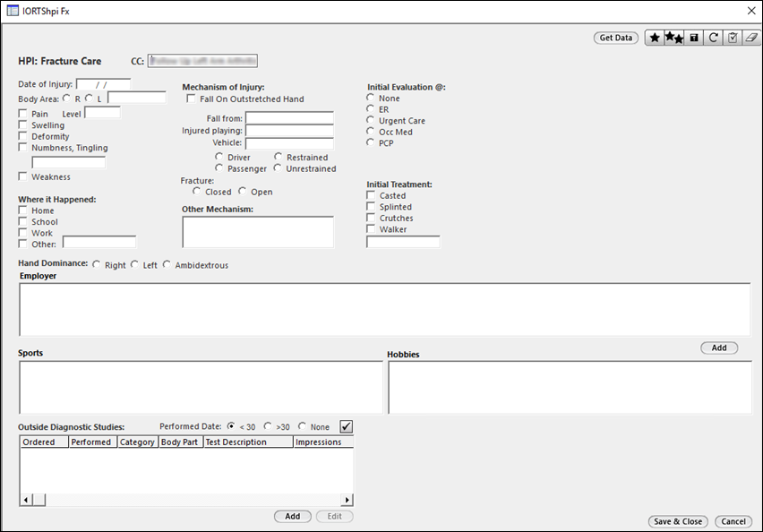The height and width of the screenshot is (532, 763).
Task: Click the Vehicle input field
Action: (289, 142)
